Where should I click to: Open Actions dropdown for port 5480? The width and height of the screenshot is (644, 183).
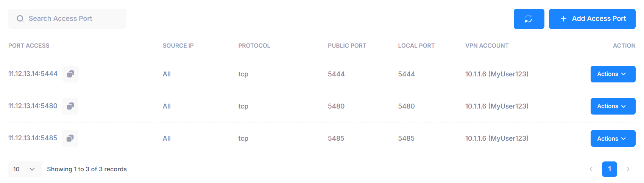[x=613, y=106]
